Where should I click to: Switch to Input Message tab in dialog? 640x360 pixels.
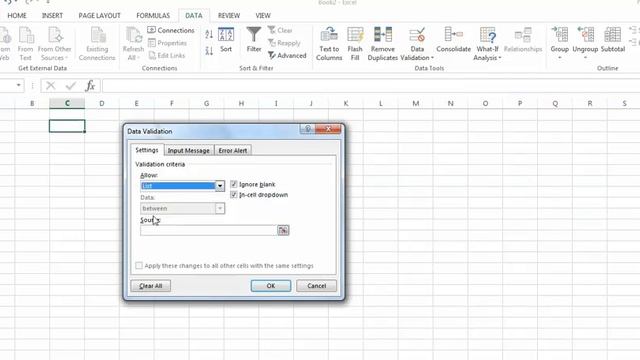pyautogui.click(x=189, y=151)
